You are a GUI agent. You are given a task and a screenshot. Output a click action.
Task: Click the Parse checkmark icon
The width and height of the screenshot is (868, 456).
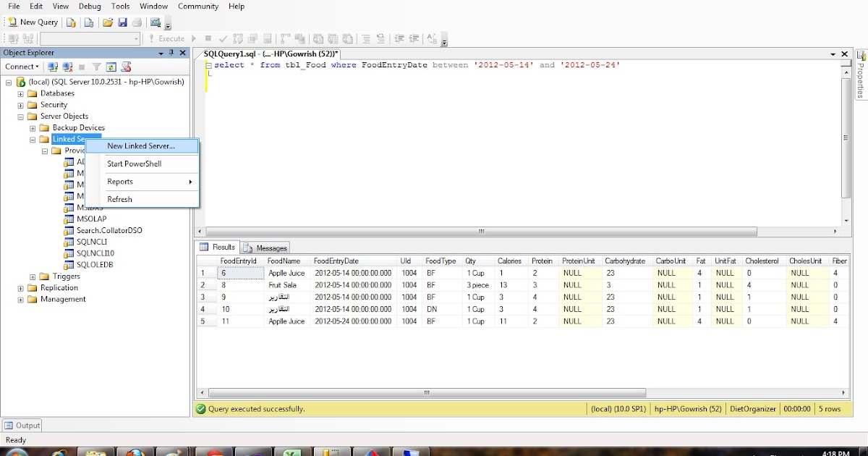pyautogui.click(x=224, y=38)
